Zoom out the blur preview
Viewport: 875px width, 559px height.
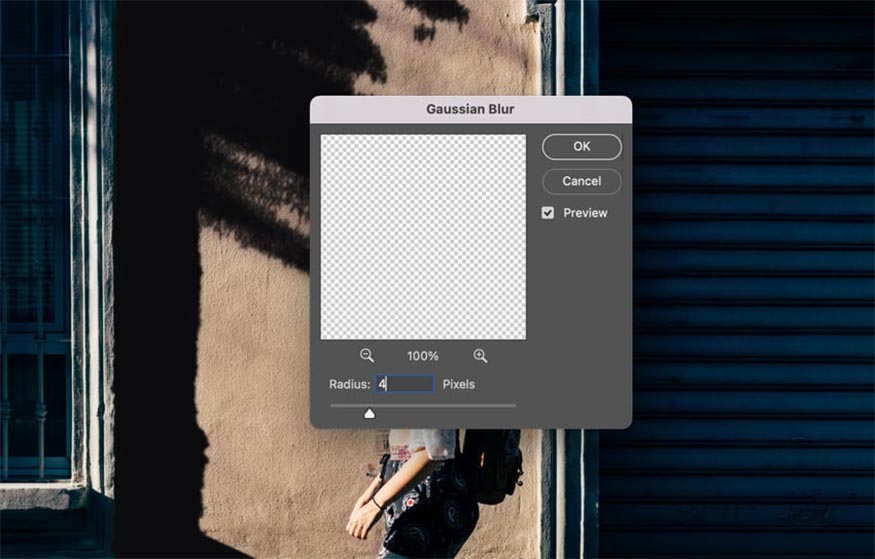coord(367,355)
